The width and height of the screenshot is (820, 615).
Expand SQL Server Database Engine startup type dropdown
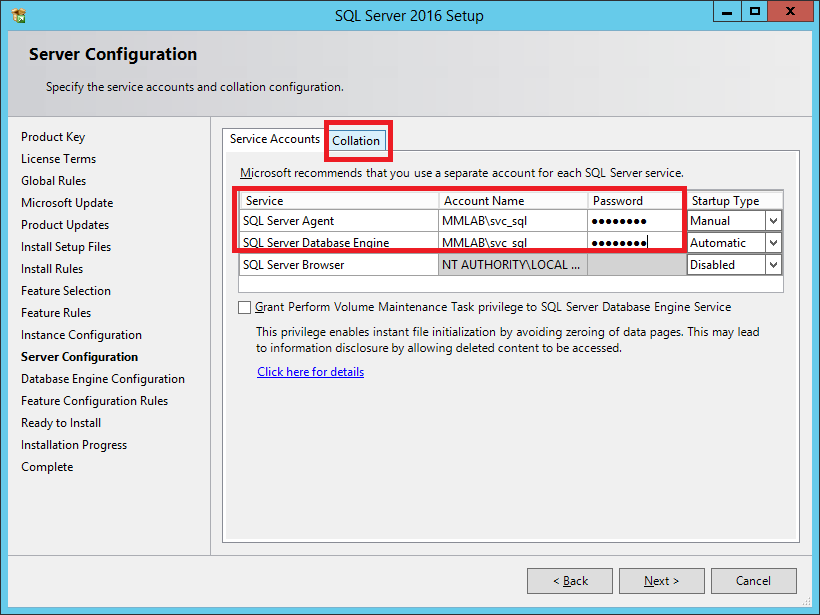[x=772, y=243]
